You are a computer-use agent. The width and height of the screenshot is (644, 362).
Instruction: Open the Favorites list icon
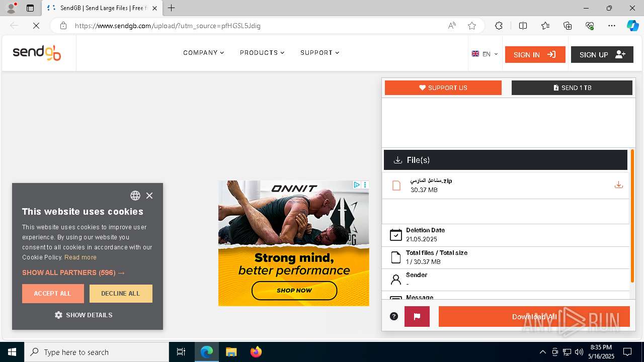click(x=545, y=26)
